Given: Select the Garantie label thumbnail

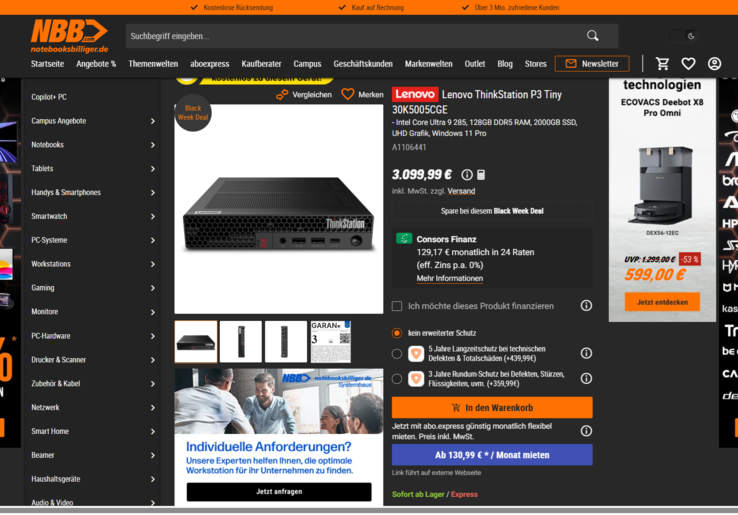Looking at the screenshot, I should click(331, 342).
